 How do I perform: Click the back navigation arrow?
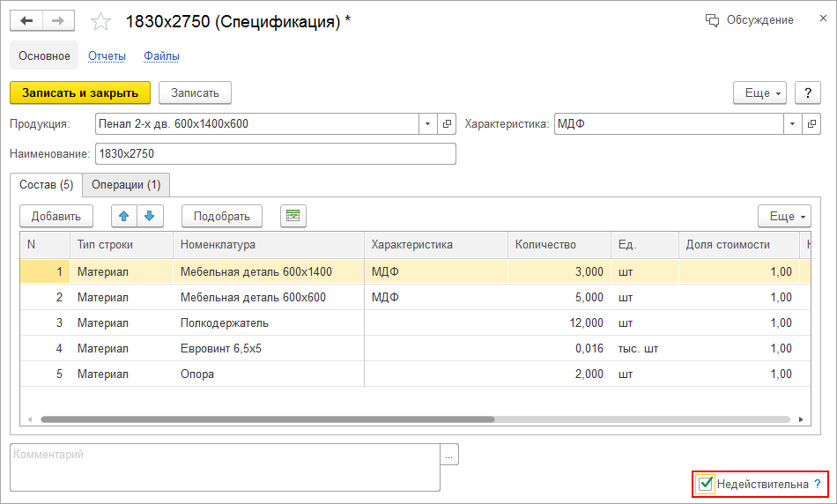tap(26, 21)
